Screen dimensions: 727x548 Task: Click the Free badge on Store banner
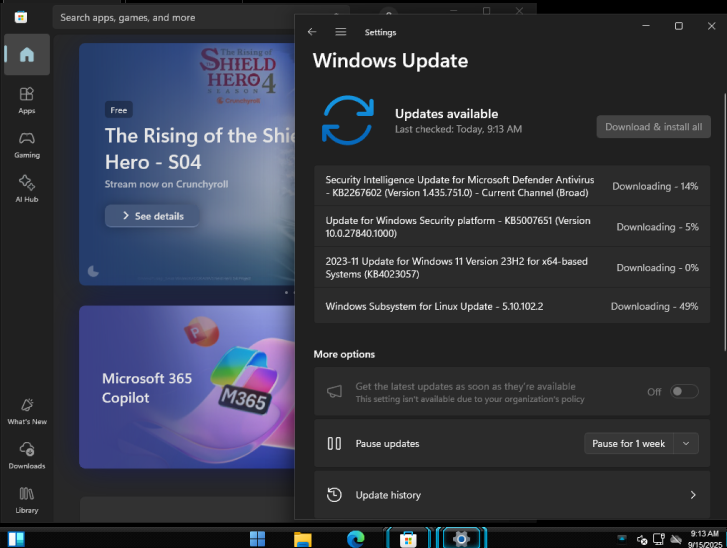(x=119, y=110)
